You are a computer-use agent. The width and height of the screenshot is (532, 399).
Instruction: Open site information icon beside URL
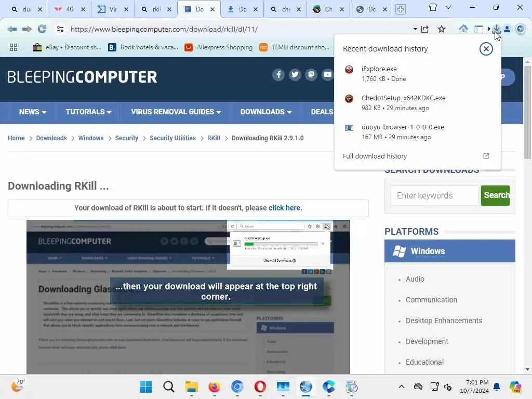coord(60,29)
